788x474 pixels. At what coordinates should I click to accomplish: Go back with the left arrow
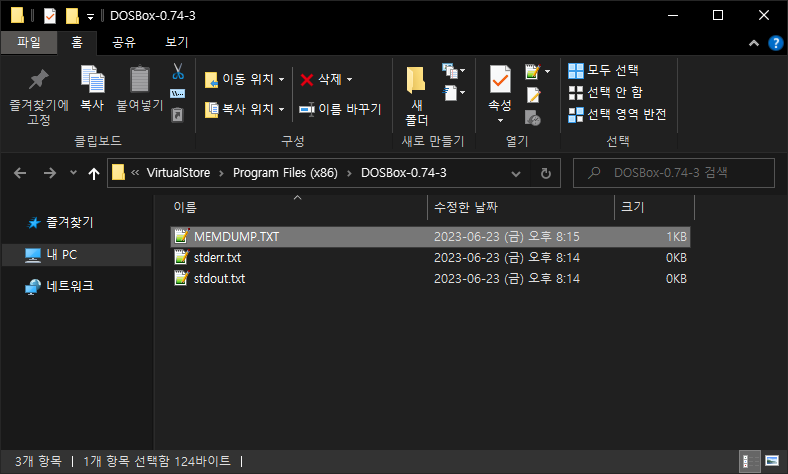pos(20,173)
